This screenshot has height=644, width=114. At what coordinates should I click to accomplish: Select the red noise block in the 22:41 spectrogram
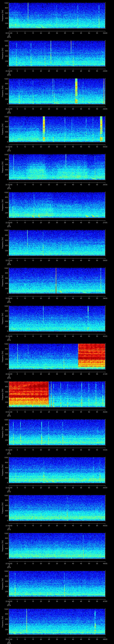click(x=29, y=393)
